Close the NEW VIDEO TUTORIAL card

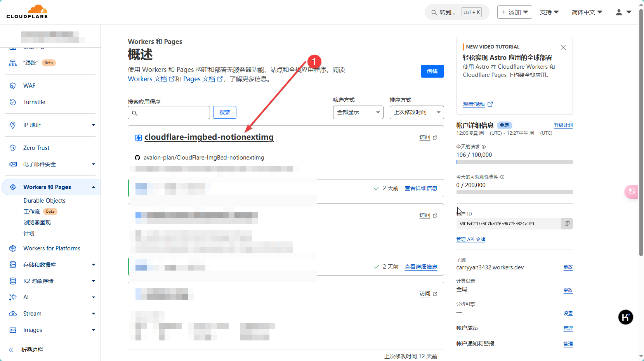tap(563, 47)
